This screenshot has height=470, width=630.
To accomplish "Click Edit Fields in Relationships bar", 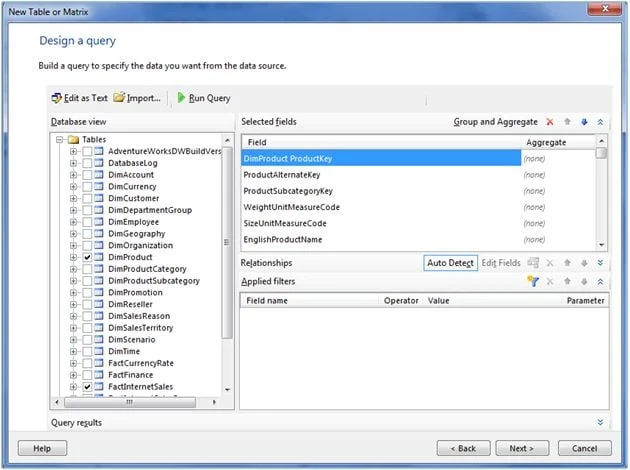I will [501, 263].
